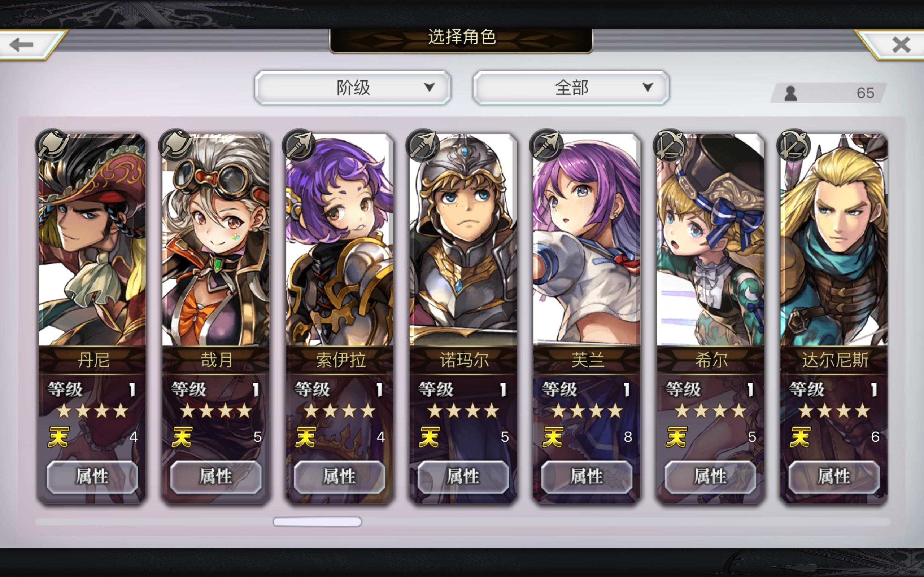Click the back arrow icon

[x=21, y=45]
